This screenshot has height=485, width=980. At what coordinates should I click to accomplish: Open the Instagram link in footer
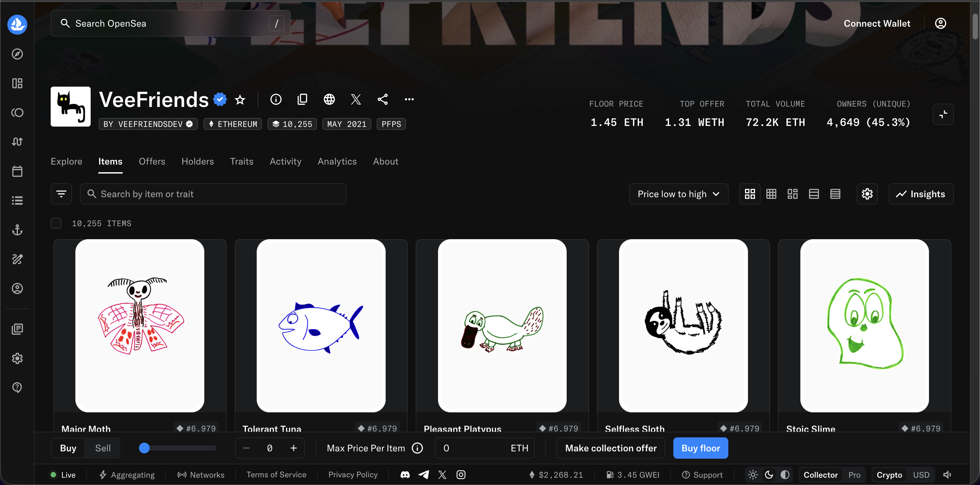click(x=461, y=475)
